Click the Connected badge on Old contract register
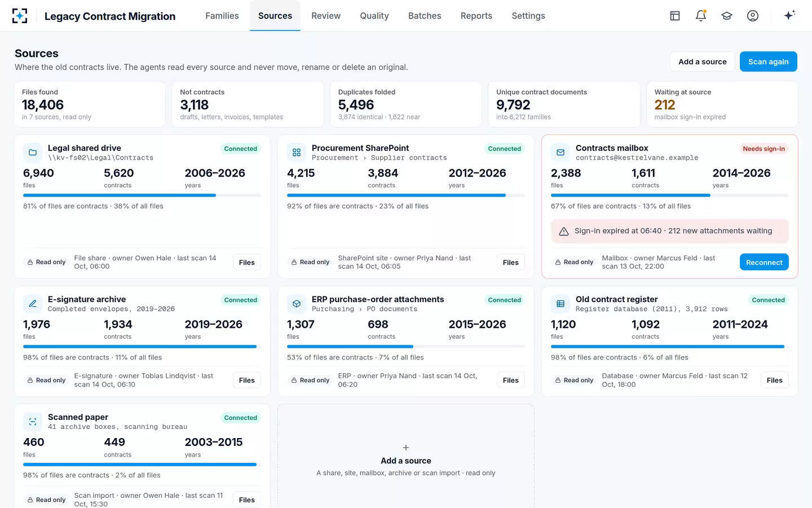The width and height of the screenshot is (812, 508). pyautogui.click(x=769, y=300)
